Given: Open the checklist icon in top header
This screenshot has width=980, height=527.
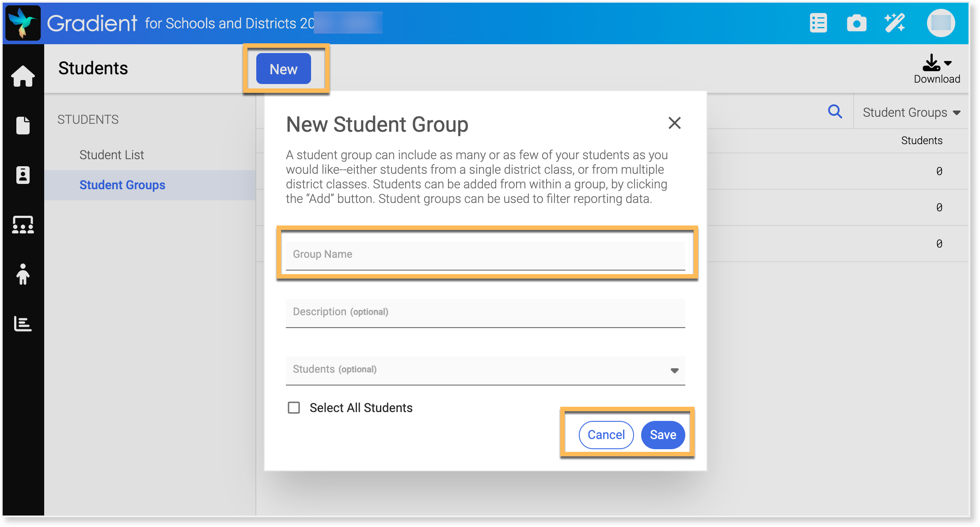Looking at the screenshot, I should pyautogui.click(x=818, y=23).
